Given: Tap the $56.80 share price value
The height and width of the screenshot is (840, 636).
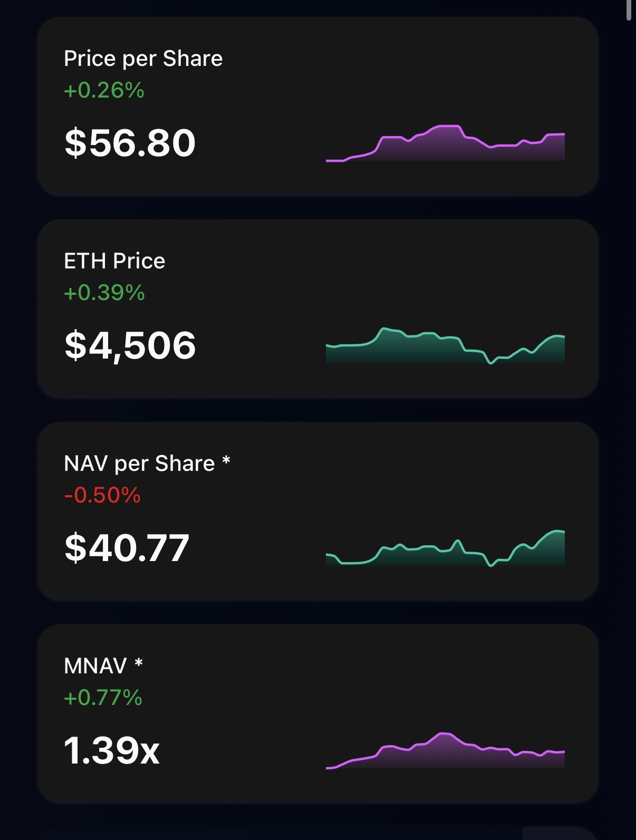Looking at the screenshot, I should tap(130, 143).
